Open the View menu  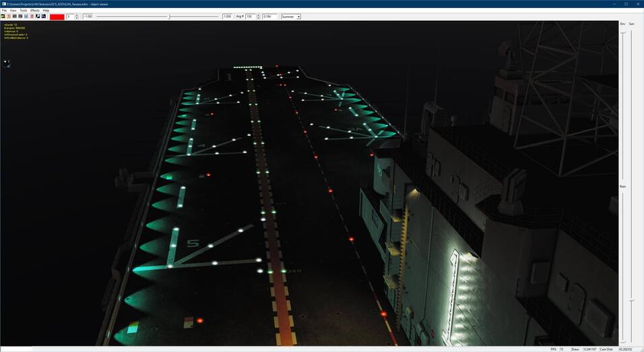tap(13, 10)
